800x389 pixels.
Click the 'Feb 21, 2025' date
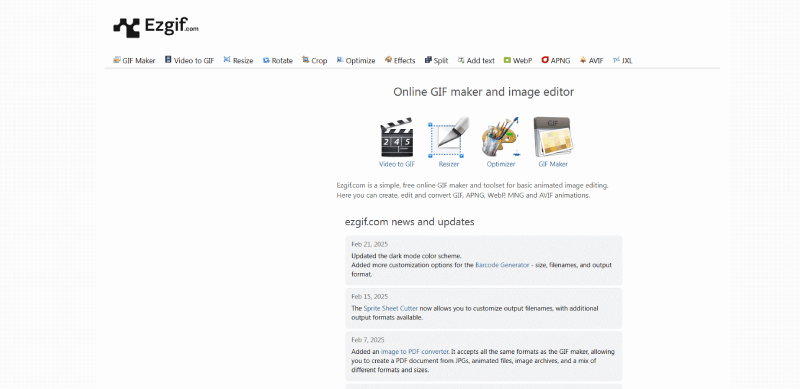pyautogui.click(x=369, y=245)
